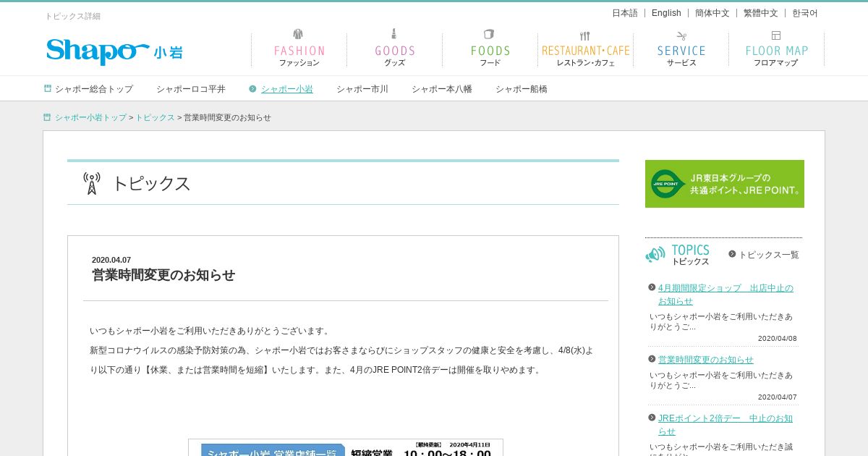Click the arrow bullet beside シャポー小岩
Viewport: 868px width, 456px height.
[252, 89]
